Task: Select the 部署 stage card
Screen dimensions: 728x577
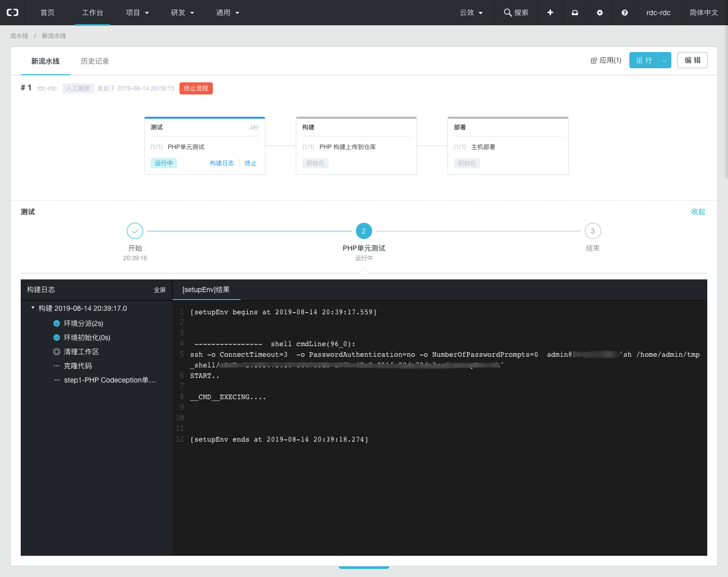Action: [x=508, y=146]
